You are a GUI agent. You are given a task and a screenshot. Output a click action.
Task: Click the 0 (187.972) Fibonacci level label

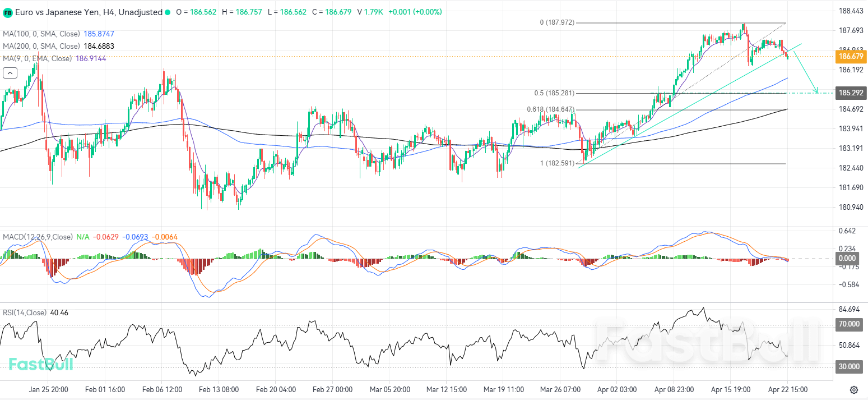pyautogui.click(x=556, y=22)
